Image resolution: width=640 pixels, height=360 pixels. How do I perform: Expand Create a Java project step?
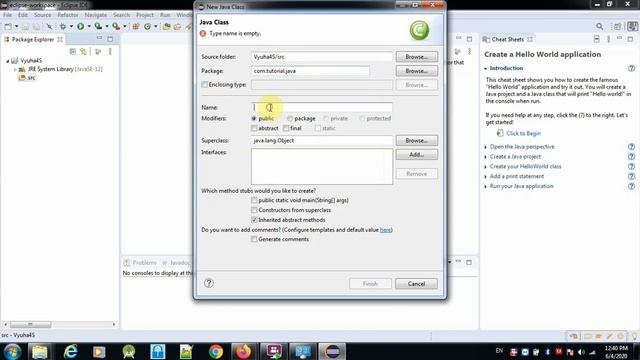tap(486, 157)
